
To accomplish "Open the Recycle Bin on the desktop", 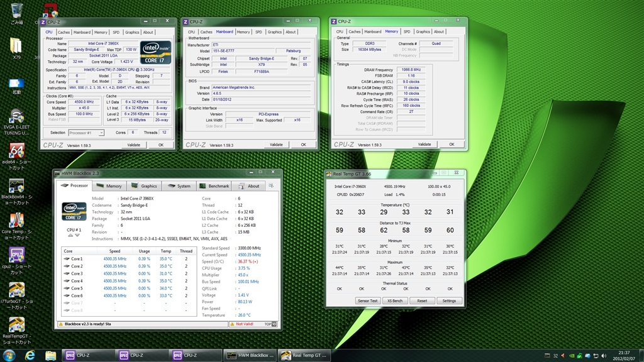I will (17, 11).
